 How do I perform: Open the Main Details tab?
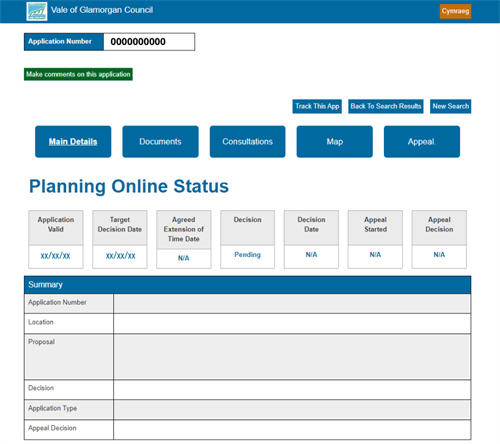click(x=73, y=142)
